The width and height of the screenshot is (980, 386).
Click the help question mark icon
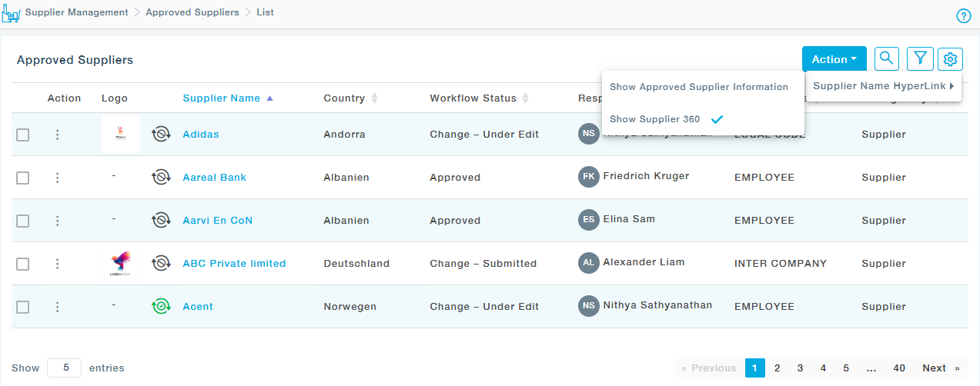tap(963, 16)
